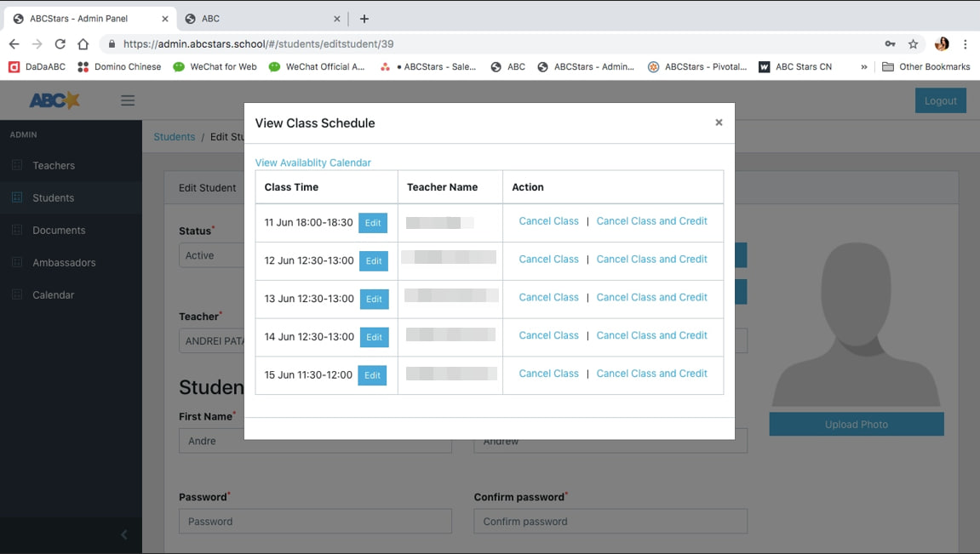Edit the 11 Jun 18:00-18:30 class

pos(372,223)
